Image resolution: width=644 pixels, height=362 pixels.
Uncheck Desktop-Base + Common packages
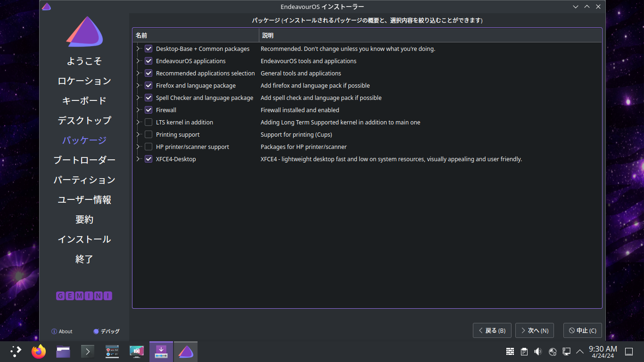[x=149, y=49]
